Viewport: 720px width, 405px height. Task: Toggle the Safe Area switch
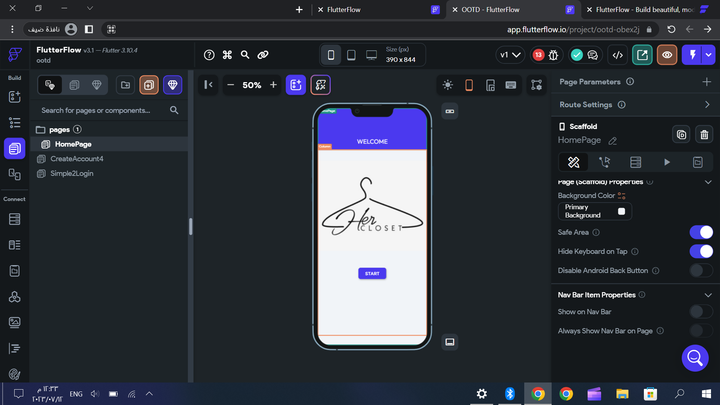(701, 232)
